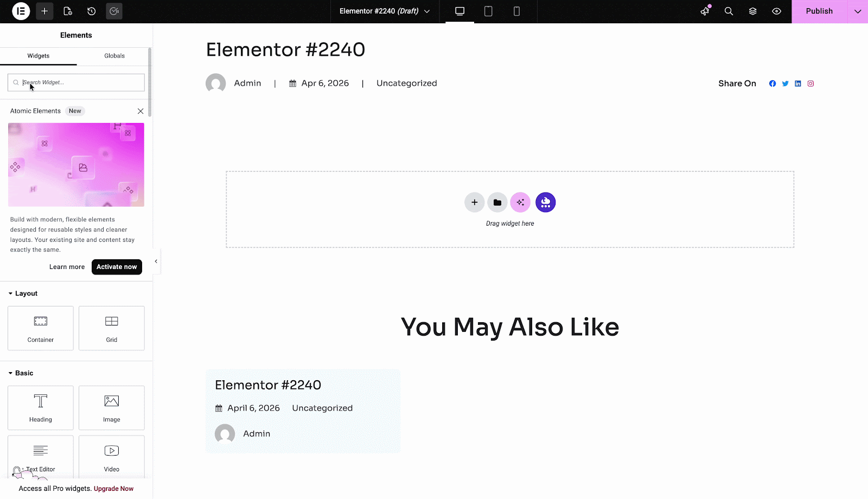
Task: Switch to the Globals tab
Action: click(x=114, y=56)
